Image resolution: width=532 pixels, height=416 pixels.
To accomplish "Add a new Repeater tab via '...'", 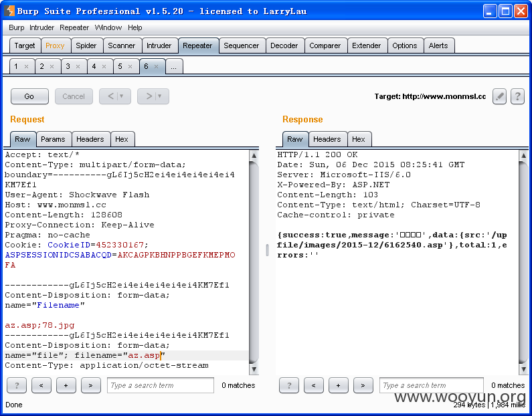I will [x=174, y=66].
